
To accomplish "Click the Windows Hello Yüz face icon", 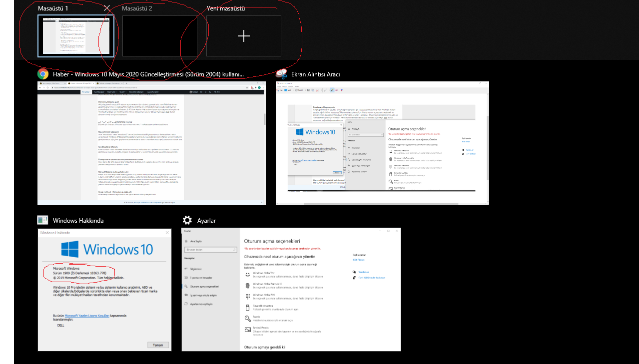I will 247,275.
